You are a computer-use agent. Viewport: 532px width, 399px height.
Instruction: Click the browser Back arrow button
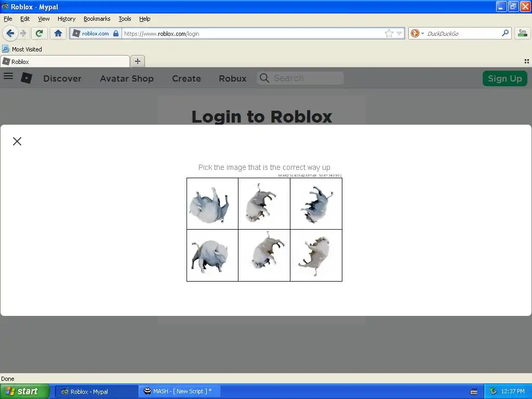click(10, 33)
